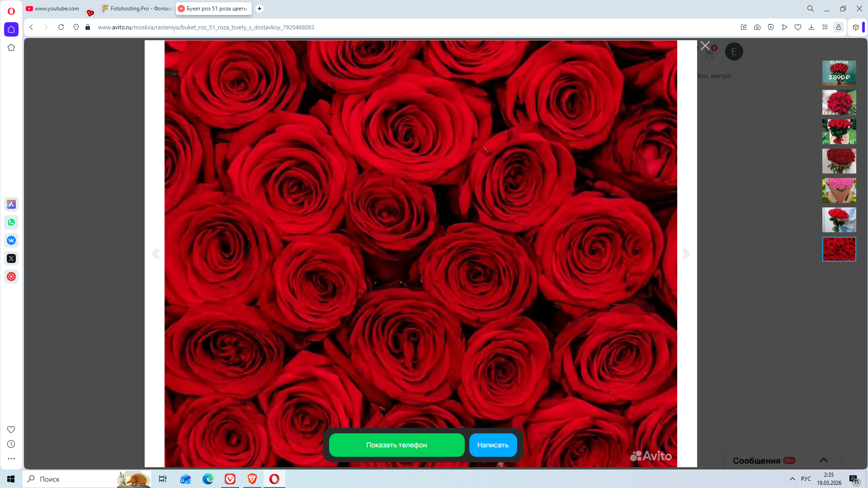Reload the current page

click(61, 27)
